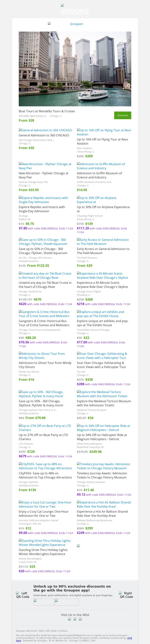
Task: Click the right app store badge
Action: pyautogui.click(x=67, y=602)
